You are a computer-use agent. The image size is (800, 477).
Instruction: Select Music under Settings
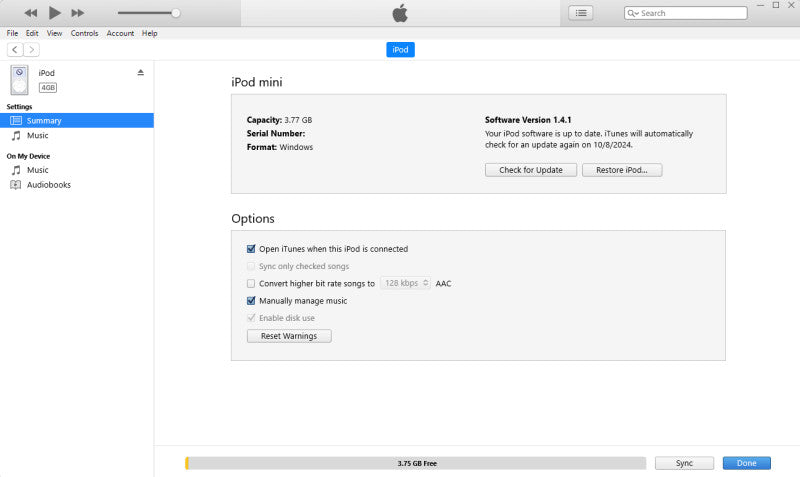[77, 135]
